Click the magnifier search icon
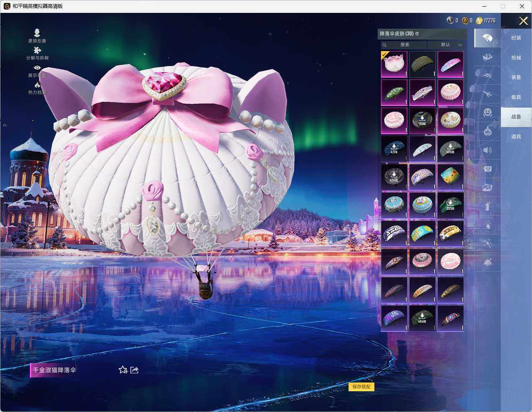 385,45
